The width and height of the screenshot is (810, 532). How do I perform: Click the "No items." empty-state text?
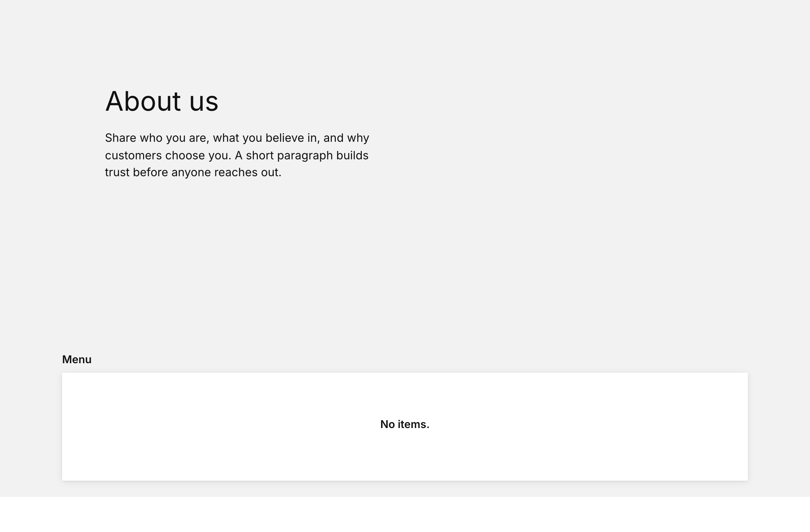(x=405, y=424)
